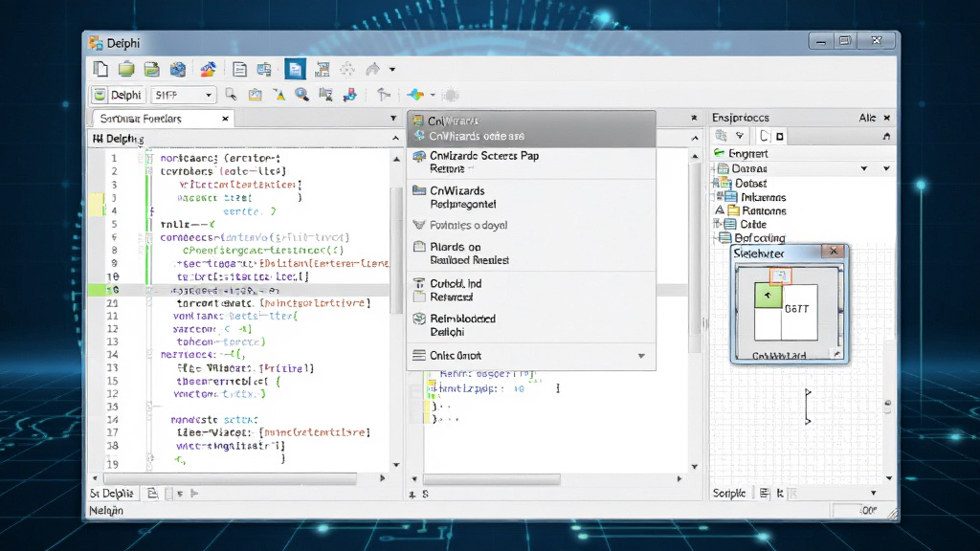Screen dimensions: 980x551
Task: Click the dimmed four-arrows move icon
Action: [x=346, y=69]
